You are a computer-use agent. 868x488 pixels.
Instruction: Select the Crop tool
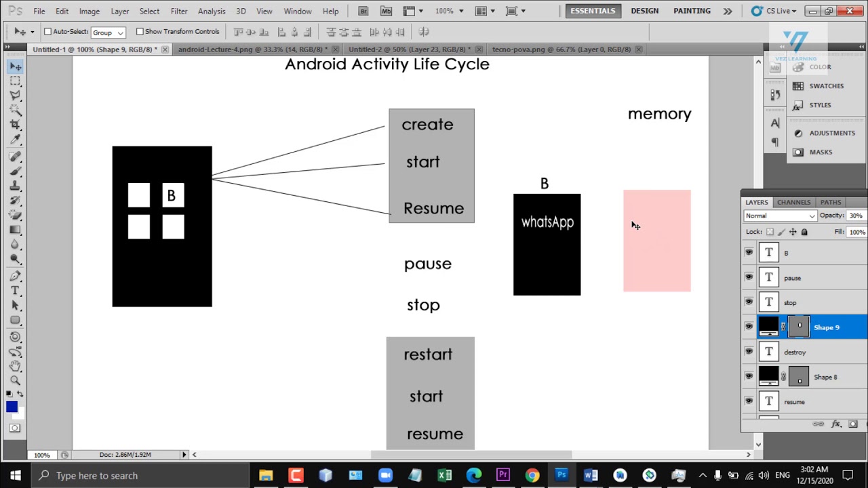[15, 125]
